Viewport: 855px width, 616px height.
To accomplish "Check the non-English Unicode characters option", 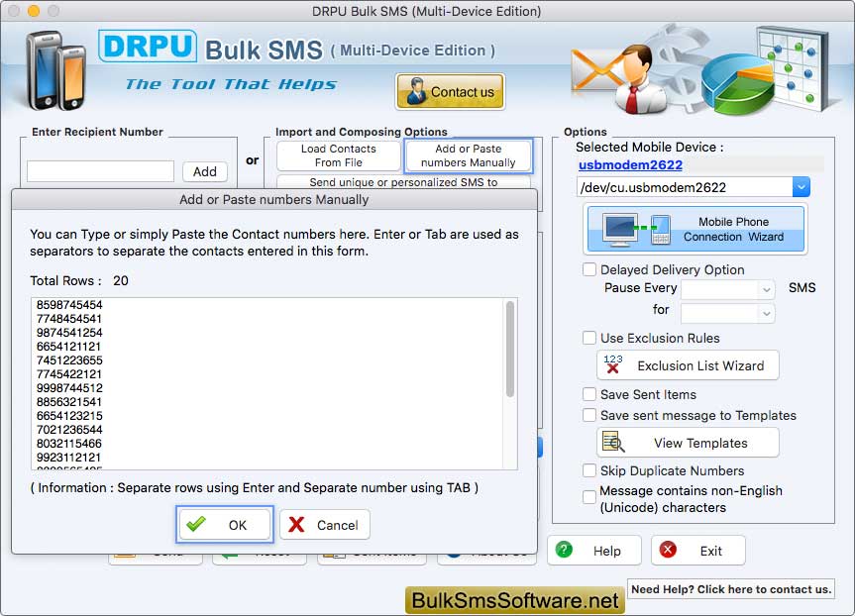I will (x=589, y=497).
